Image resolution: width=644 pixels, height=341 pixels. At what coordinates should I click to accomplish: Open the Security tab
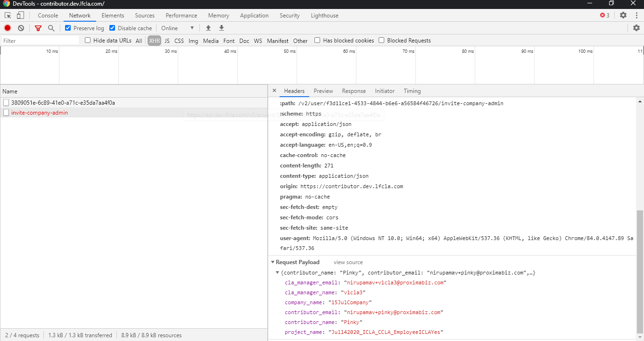tap(289, 15)
